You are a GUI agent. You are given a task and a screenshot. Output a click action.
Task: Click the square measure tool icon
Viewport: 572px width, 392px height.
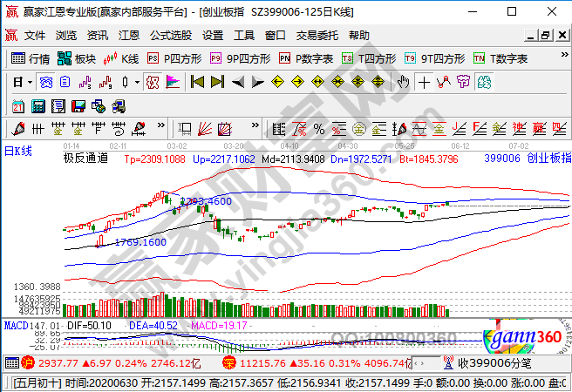click(185, 129)
